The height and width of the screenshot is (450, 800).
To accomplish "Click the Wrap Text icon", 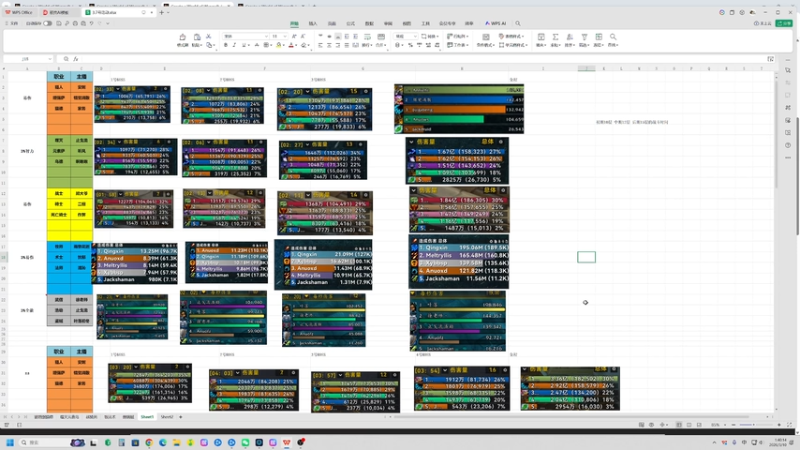I will click(x=367, y=39).
